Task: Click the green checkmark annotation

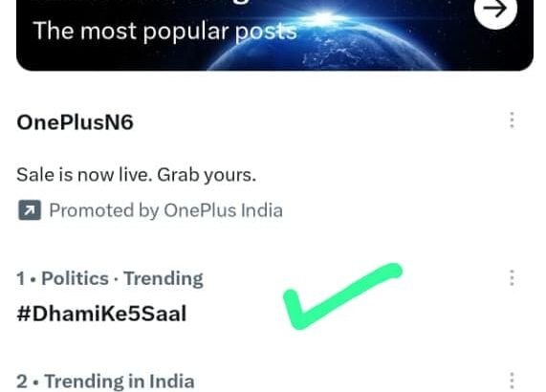Action: (342, 296)
